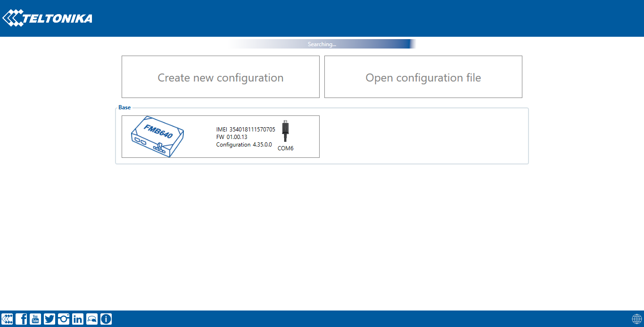The width and height of the screenshot is (644, 327).
Task: Click the Searching progress bar
Action: [x=322, y=44]
